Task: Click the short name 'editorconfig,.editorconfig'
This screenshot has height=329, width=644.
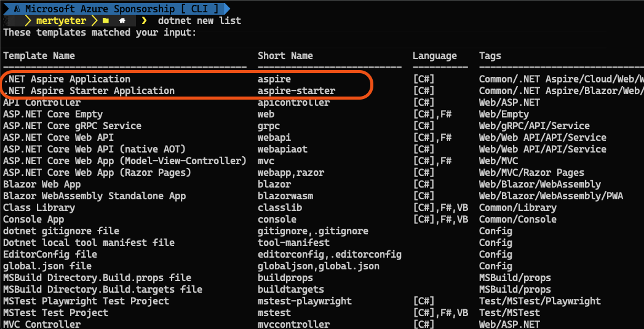Action: 330,254
